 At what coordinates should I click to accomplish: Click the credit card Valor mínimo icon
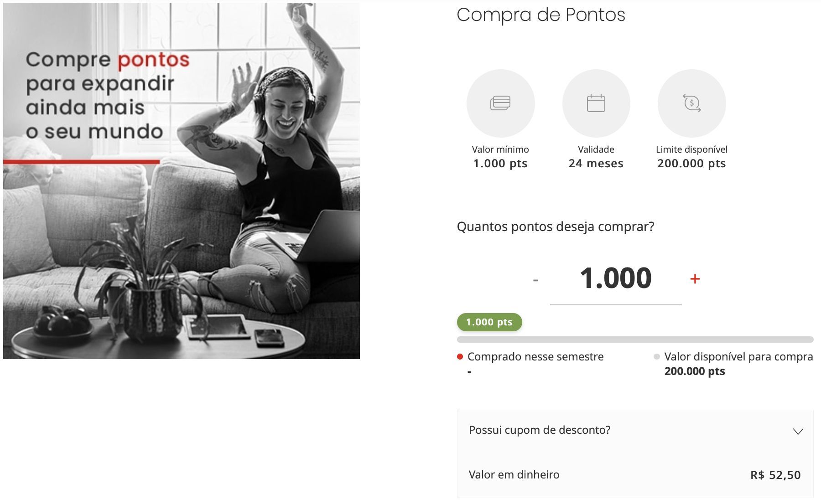click(x=500, y=103)
